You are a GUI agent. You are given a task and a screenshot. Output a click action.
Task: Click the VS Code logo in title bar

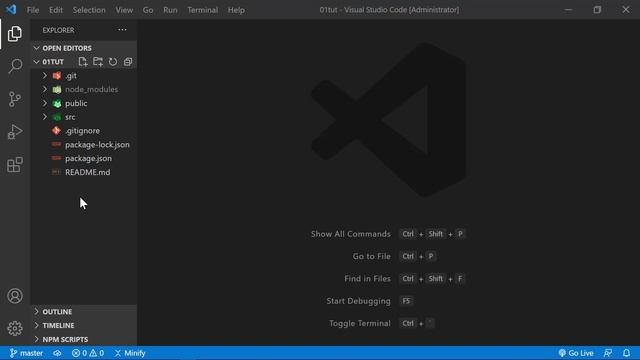tap(11, 9)
